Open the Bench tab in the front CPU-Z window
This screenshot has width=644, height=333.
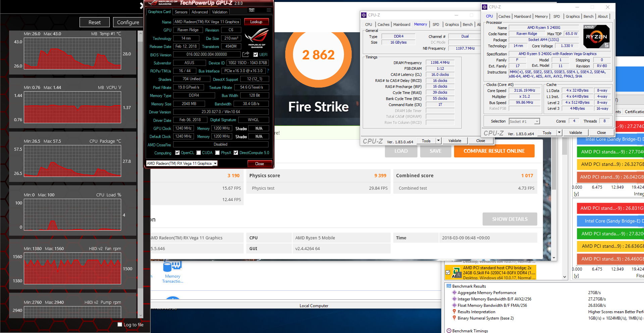click(x=589, y=16)
